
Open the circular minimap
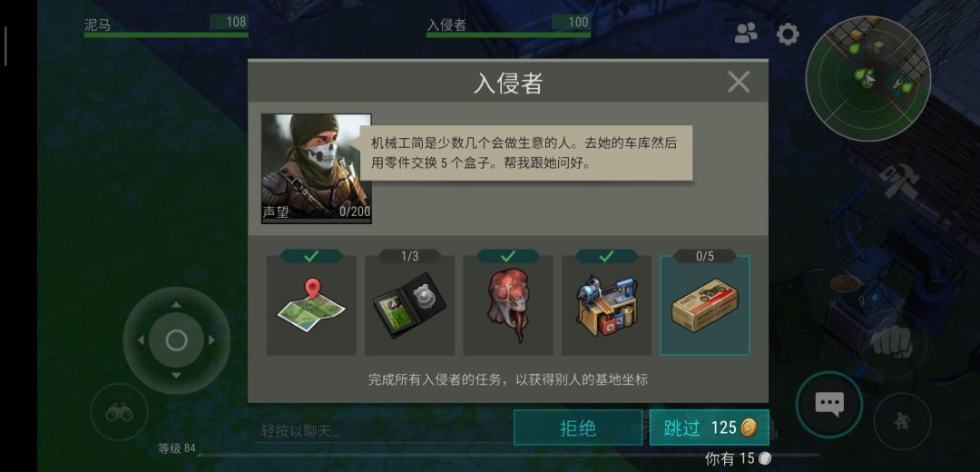click(x=868, y=78)
